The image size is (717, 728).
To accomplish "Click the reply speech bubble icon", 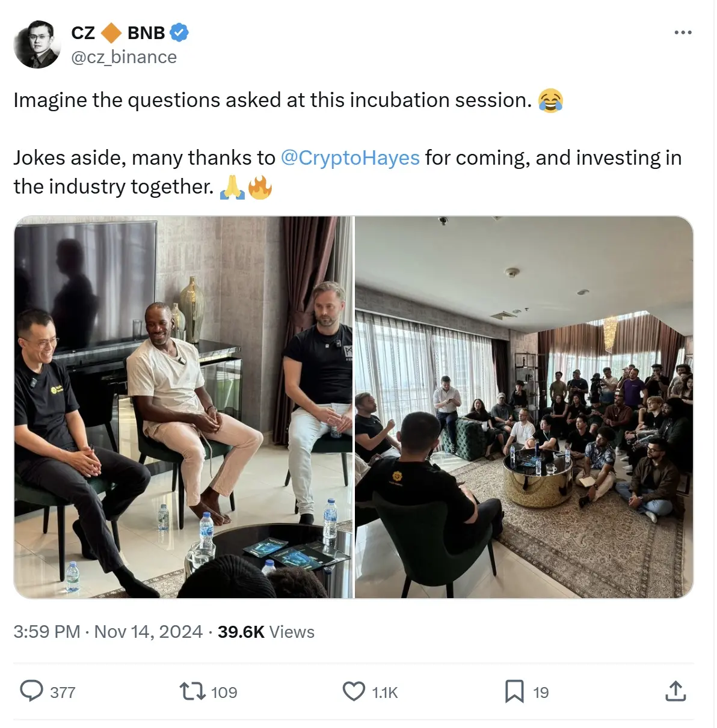I will tap(31, 691).
